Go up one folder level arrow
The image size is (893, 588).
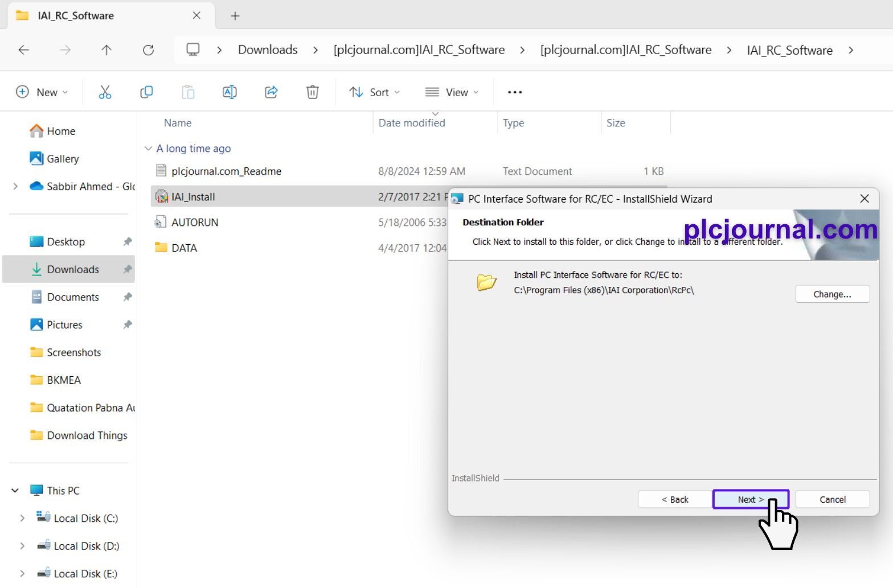[x=106, y=50]
